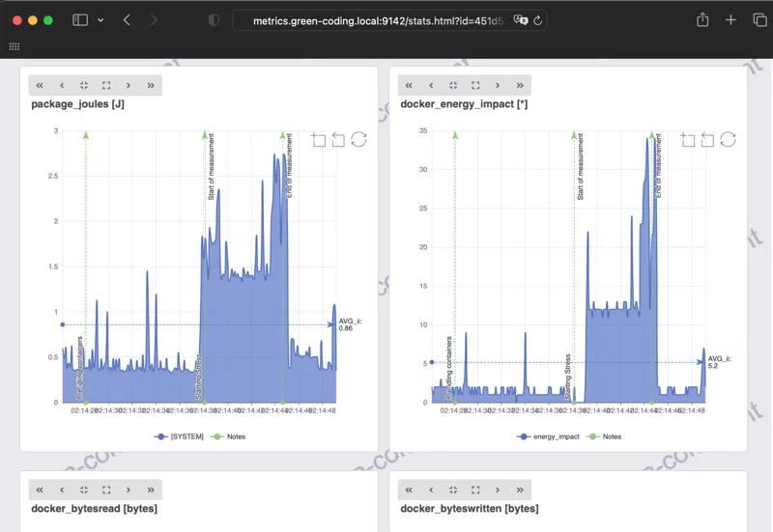Image resolution: width=773 pixels, height=532 pixels.
Task: Expand package_joules chart to fullscreen
Action: [x=106, y=85]
